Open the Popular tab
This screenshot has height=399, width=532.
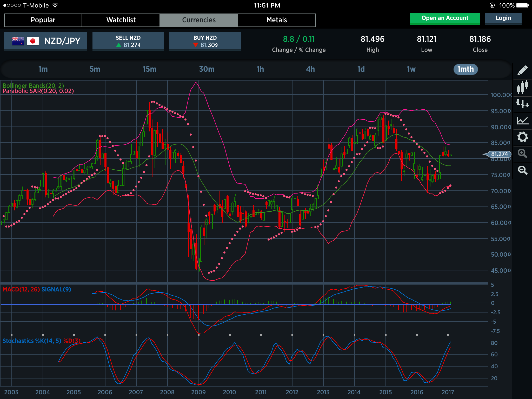pos(43,20)
